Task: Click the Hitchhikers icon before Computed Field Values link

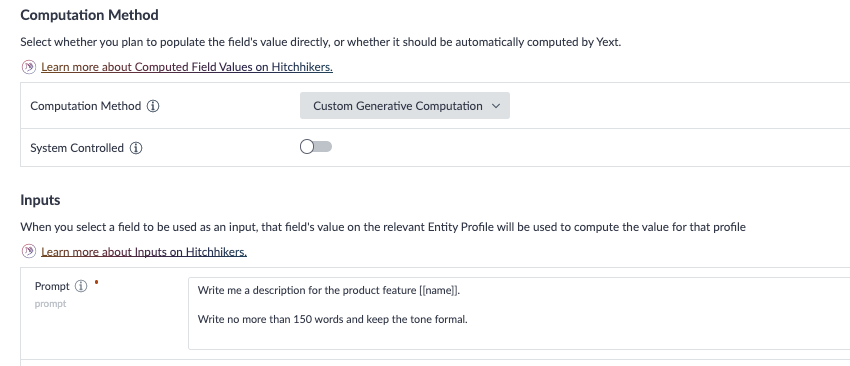Action: (29, 67)
